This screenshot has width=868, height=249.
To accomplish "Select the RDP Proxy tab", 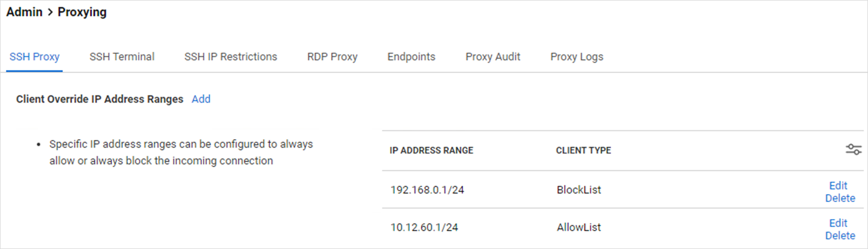I will pyautogui.click(x=332, y=57).
